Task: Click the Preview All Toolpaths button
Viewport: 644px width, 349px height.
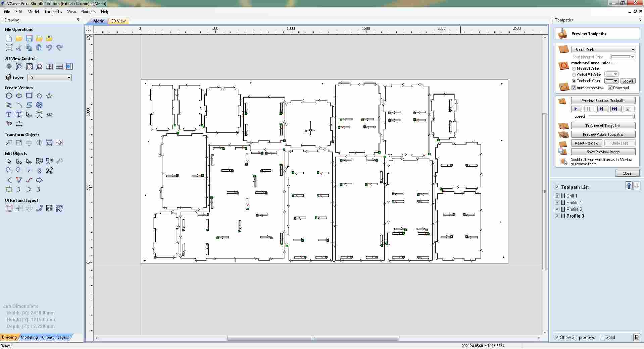Action: point(603,125)
